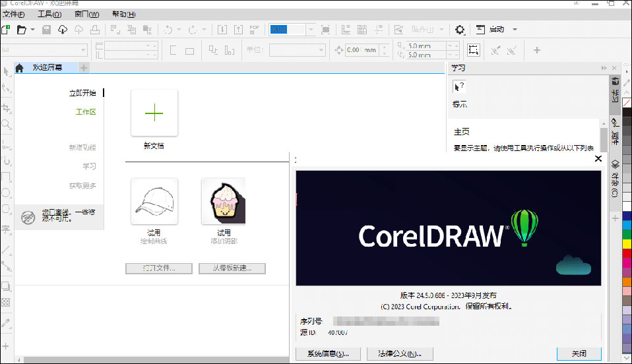Click the Print toolbar icon
This screenshot has width=632, height=364.
point(95,30)
